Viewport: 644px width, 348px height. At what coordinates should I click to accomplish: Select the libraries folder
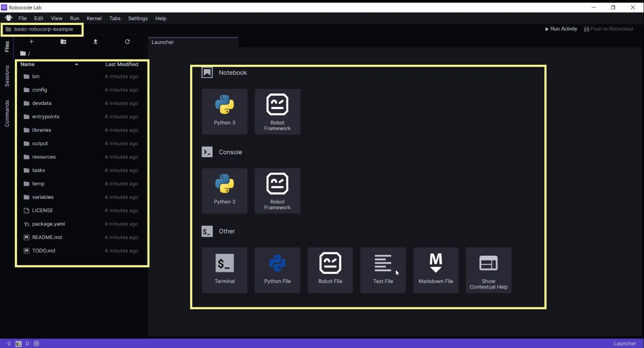82,130
